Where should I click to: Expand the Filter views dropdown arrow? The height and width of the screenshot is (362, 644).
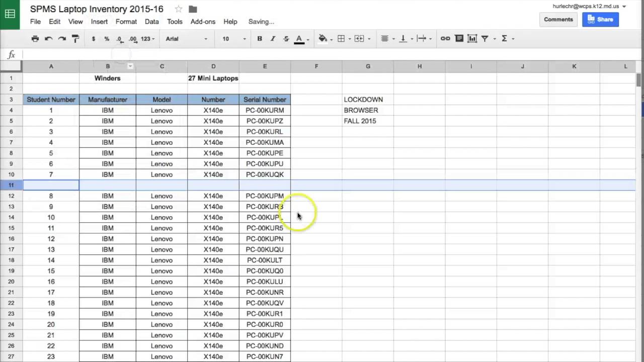(495, 39)
